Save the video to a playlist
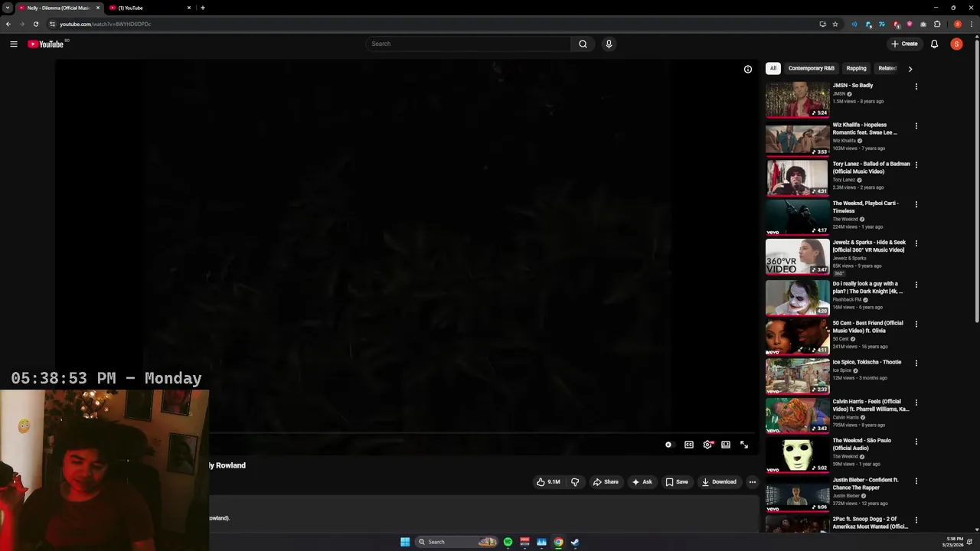The height and width of the screenshot is (551, 980). pyautogui.click(x=677, y=482)
